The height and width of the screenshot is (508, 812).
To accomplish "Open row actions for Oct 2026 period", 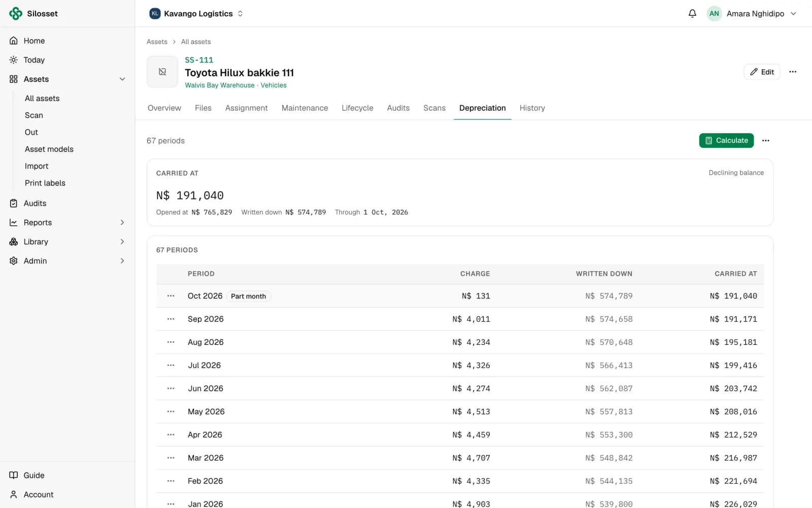I will (171, 296).
